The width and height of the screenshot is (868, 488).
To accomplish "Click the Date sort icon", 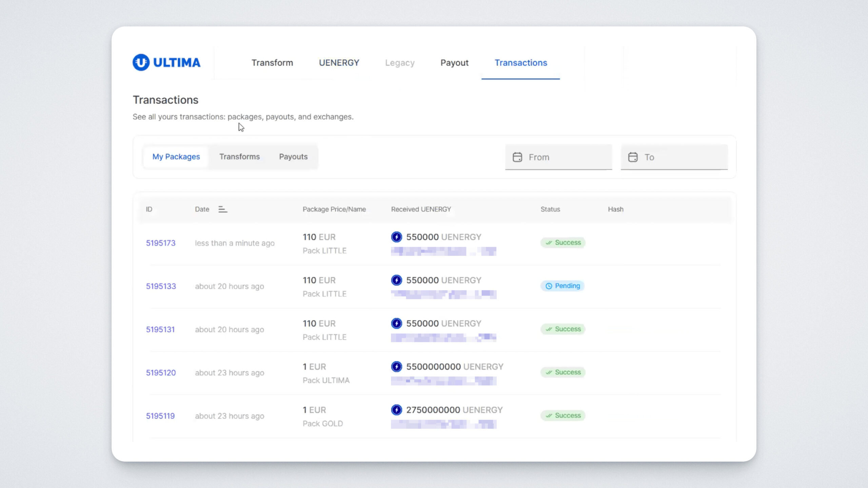I will pos(222,209).
